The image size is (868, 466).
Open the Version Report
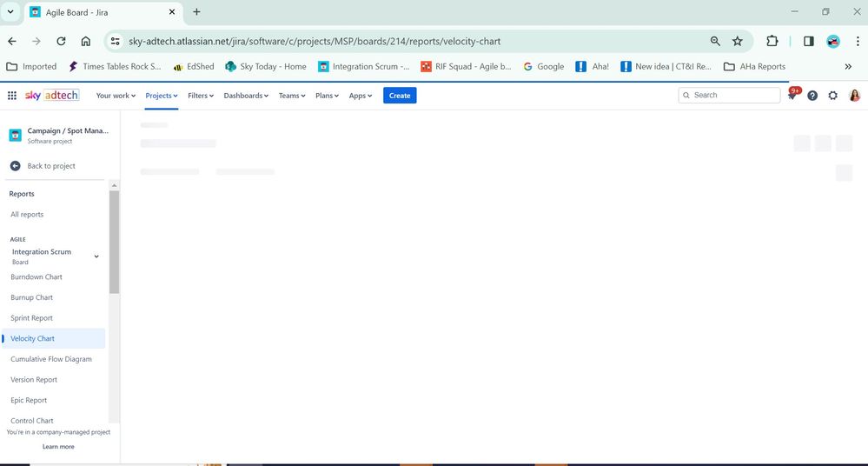click(34, 380)
